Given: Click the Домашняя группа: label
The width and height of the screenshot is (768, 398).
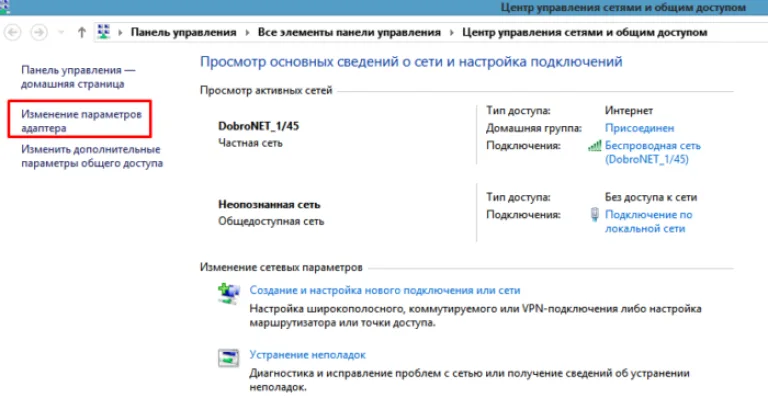Looking at the screenshot, I should coord(533,128).
